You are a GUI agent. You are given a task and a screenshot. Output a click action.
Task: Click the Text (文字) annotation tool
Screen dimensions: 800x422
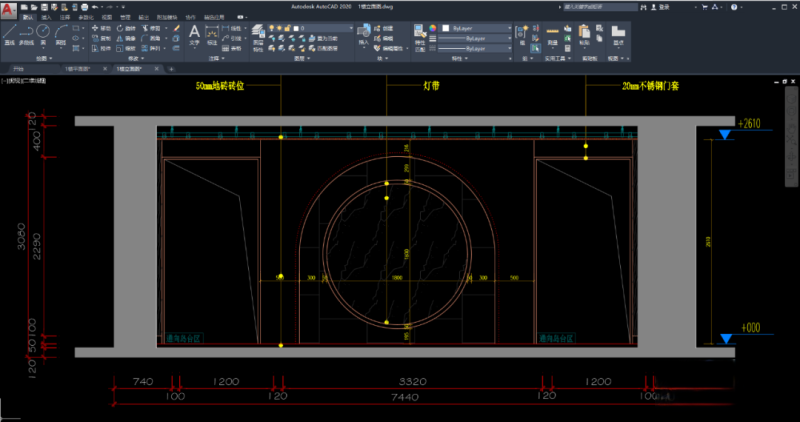(x=194, y=33)
